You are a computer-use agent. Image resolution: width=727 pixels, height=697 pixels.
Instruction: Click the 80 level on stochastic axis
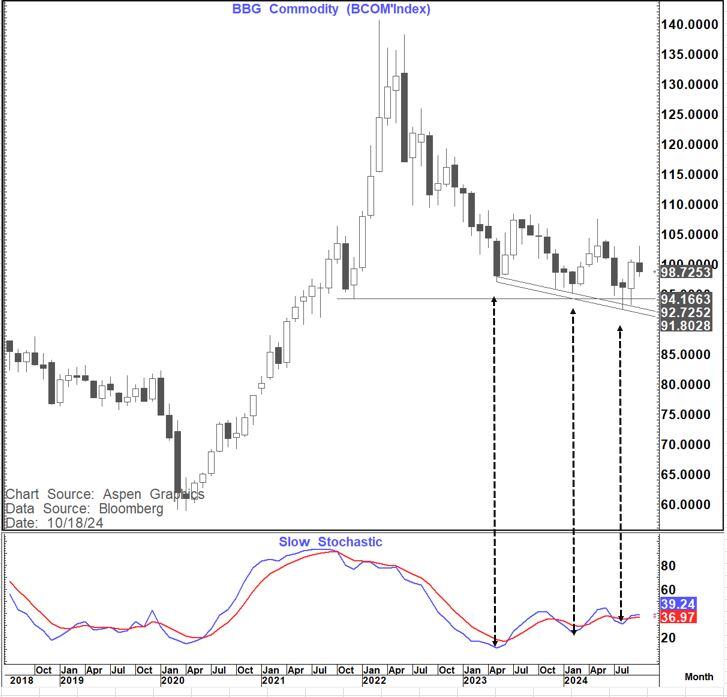pyautogui.click(x=669, y=566)
